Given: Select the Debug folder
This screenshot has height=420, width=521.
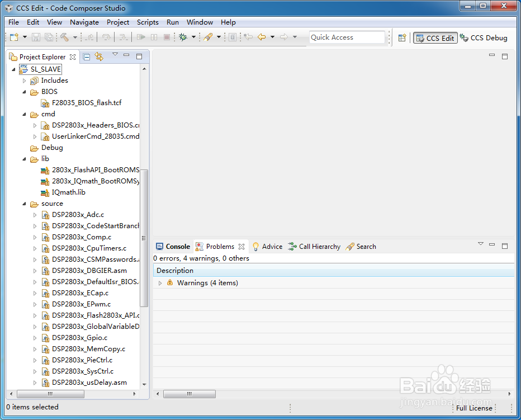Looking at the screenshot, I should click(x=52, y=148).
